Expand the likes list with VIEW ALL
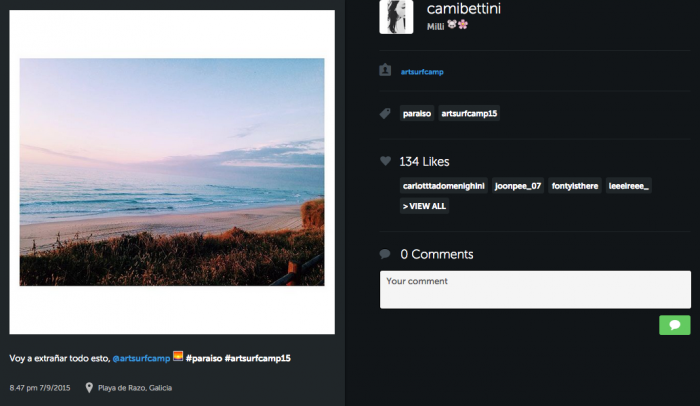This screenshot has height=406, width=700. click(x=425, y=206)
